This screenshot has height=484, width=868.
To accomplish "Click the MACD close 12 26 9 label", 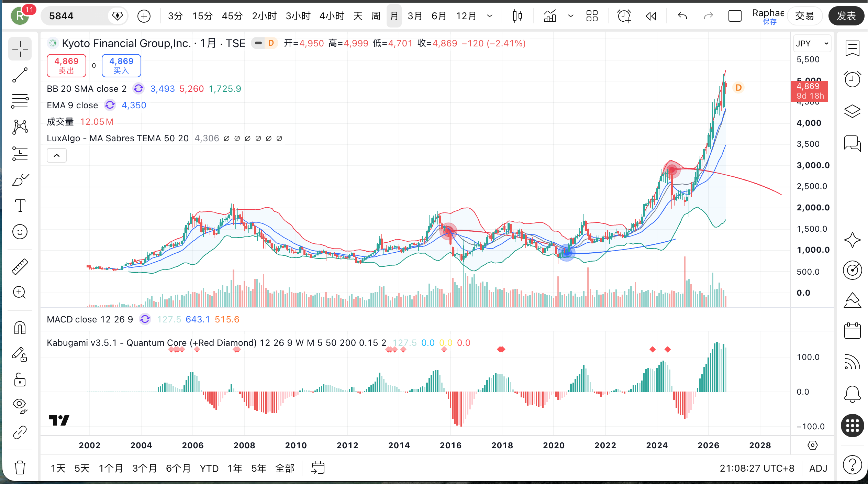I will pyautogui.click(x=90, y=319).
